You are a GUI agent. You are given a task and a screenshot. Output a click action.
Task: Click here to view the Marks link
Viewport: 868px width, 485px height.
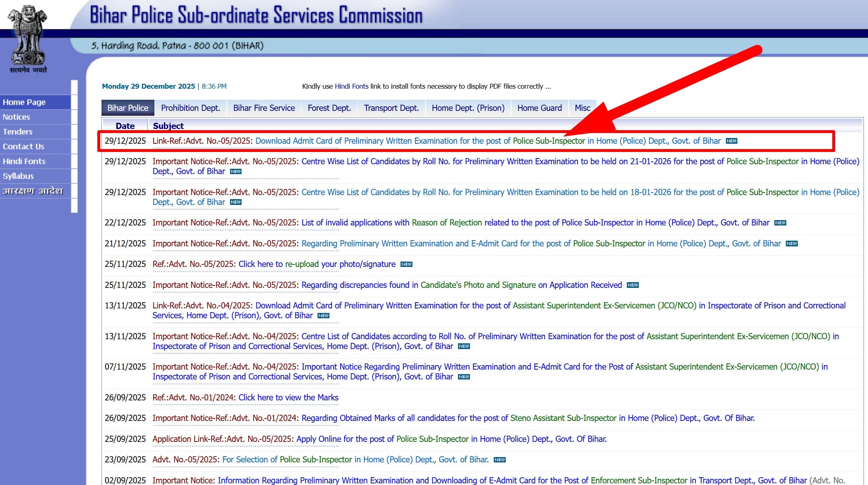click(x=288, y=398)
